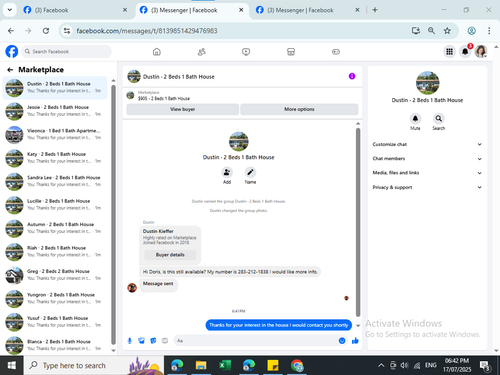Open the Windows Start menu

[12, 366]
